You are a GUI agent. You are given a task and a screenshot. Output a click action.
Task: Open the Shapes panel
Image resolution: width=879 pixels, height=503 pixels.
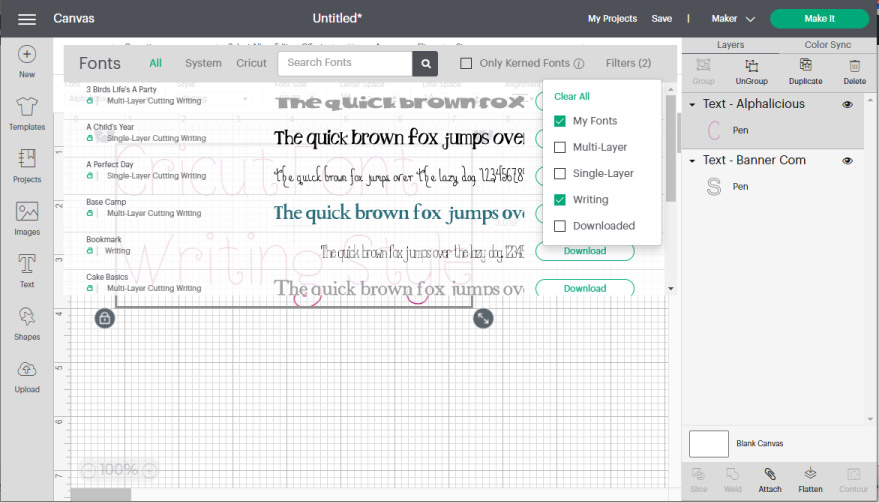coord(27,318)
